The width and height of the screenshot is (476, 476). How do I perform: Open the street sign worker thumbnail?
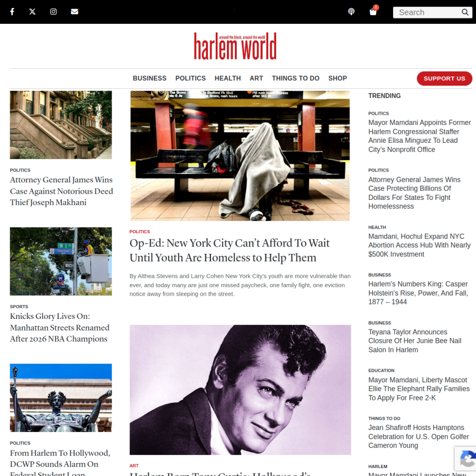61,261
